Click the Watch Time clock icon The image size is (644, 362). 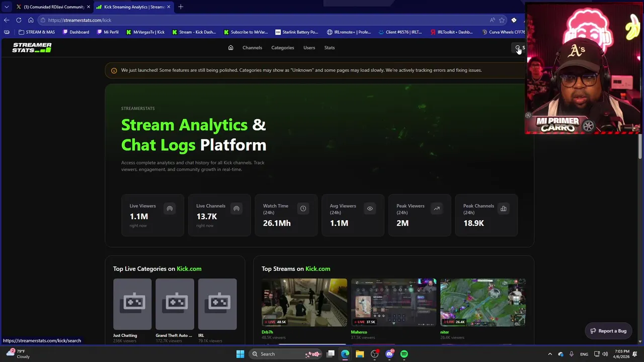(x=303, y=209)
